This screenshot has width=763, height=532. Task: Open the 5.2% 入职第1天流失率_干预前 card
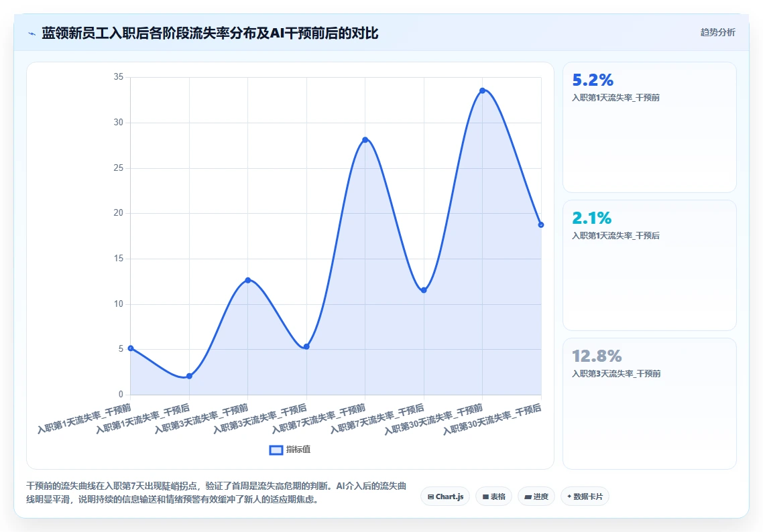tap(649, 127)
